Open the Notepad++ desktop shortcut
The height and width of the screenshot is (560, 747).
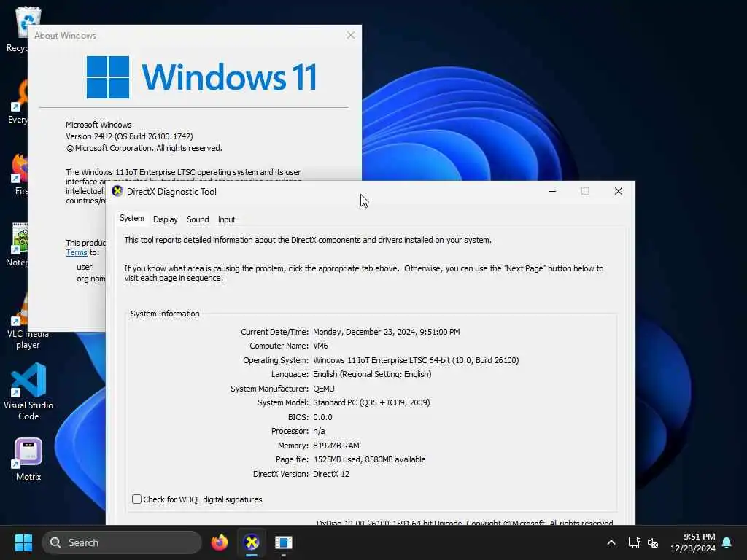point(18,244)
